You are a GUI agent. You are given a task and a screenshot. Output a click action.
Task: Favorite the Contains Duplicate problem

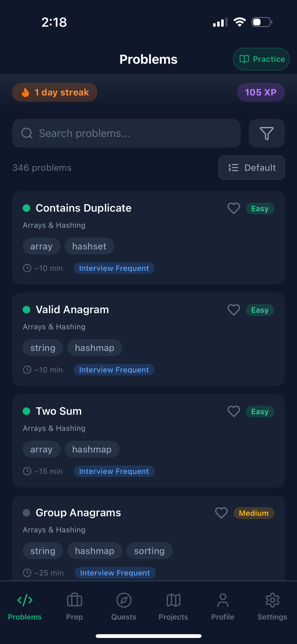click(233, 208)
